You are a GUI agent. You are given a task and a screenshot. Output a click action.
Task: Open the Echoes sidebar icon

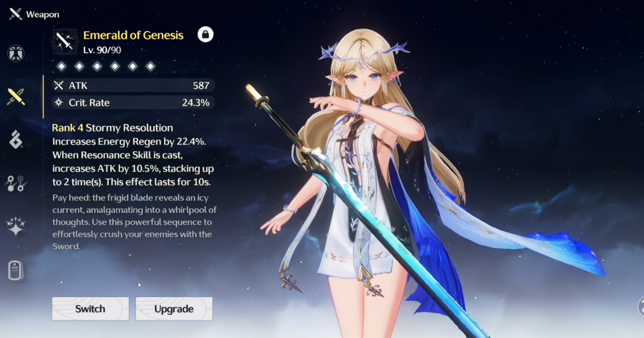coord(16,139)
